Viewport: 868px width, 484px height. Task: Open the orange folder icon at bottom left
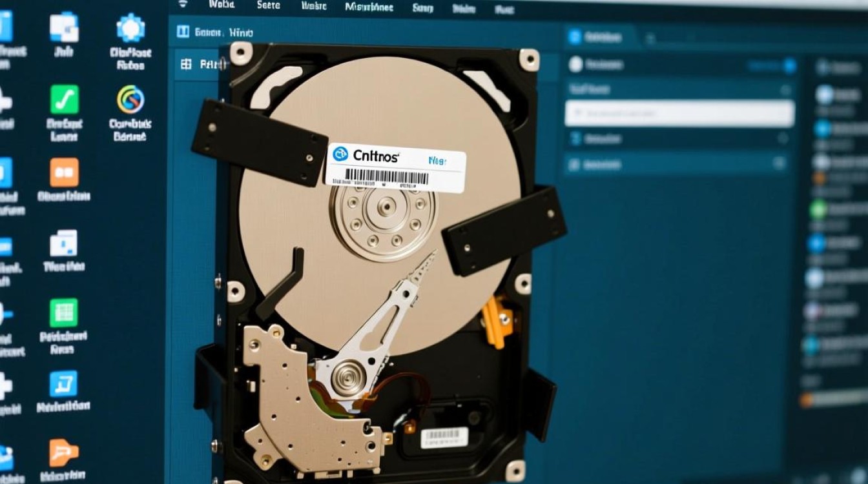(63, 452)
